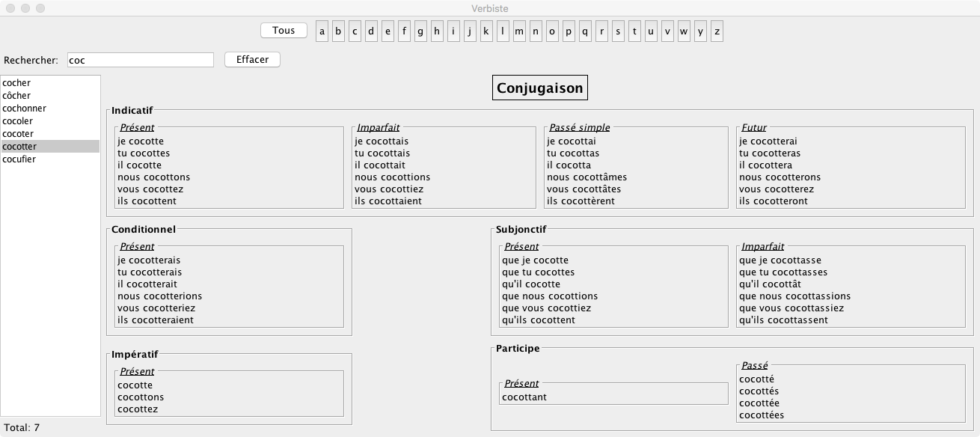Click the red close window button
Screen dimensions: 980x437
click(x=8, y=8)
